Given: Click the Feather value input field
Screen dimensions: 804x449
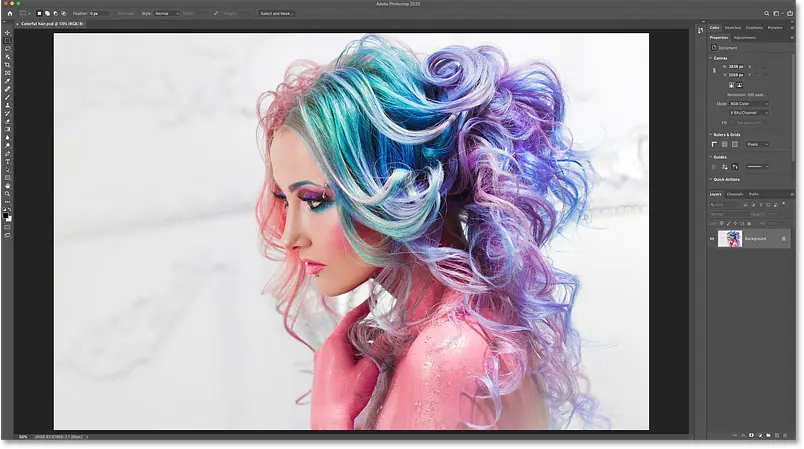Looking at the screenshot, I should [99, 13].
